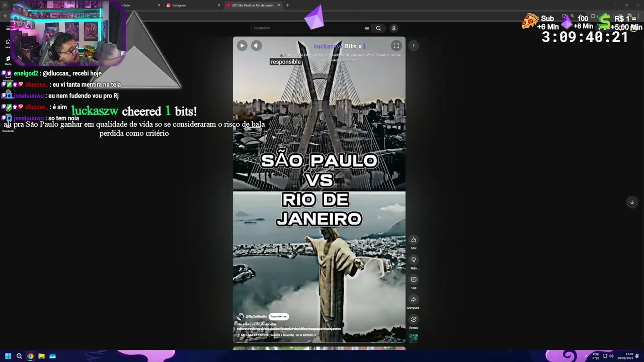Focus the Pesquisar search field
The image size is (644, 362).
coord(309,28)
